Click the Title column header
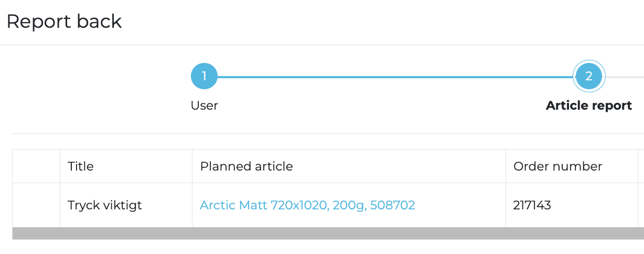 click(81, 166)
